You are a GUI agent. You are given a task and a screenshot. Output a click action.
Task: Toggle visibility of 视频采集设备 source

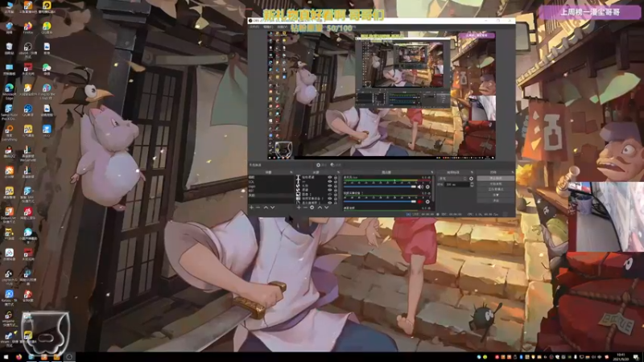click(x=330, y=198)
